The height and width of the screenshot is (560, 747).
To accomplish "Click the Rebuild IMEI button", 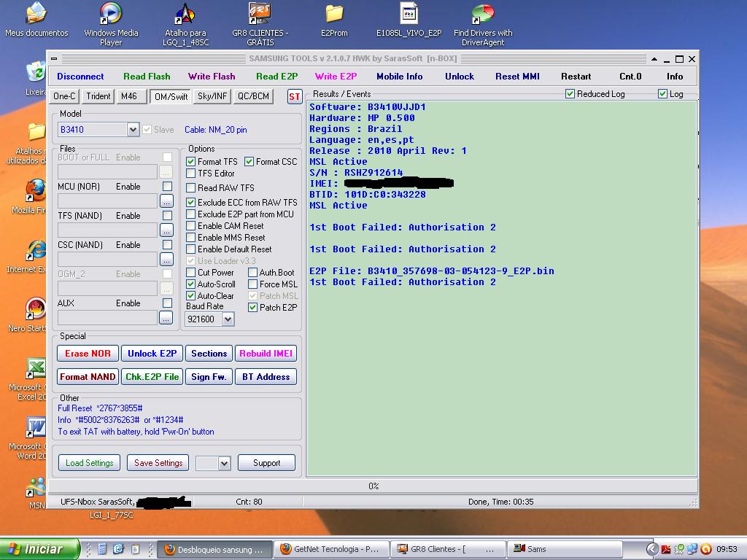I will (x=266, y=354).
